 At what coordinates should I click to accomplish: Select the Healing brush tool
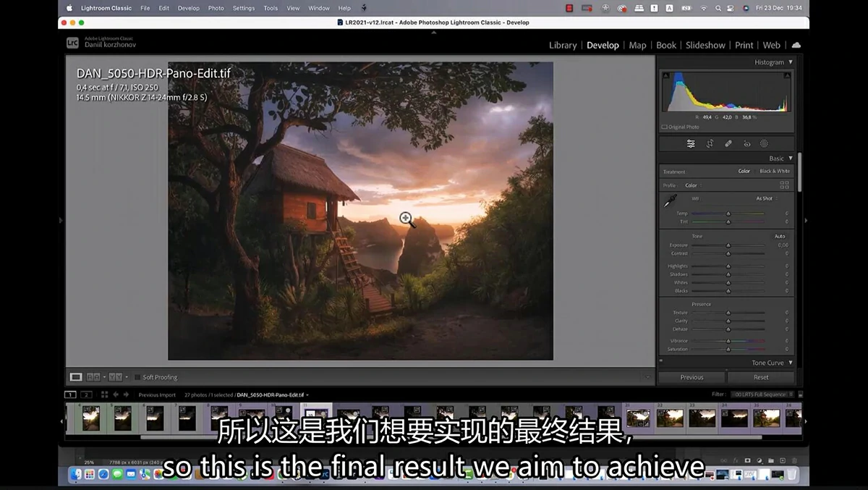[x=728, y=144]
